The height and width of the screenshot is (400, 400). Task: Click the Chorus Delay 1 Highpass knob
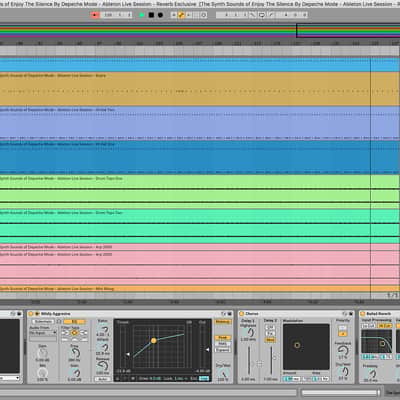coord(250,333)
